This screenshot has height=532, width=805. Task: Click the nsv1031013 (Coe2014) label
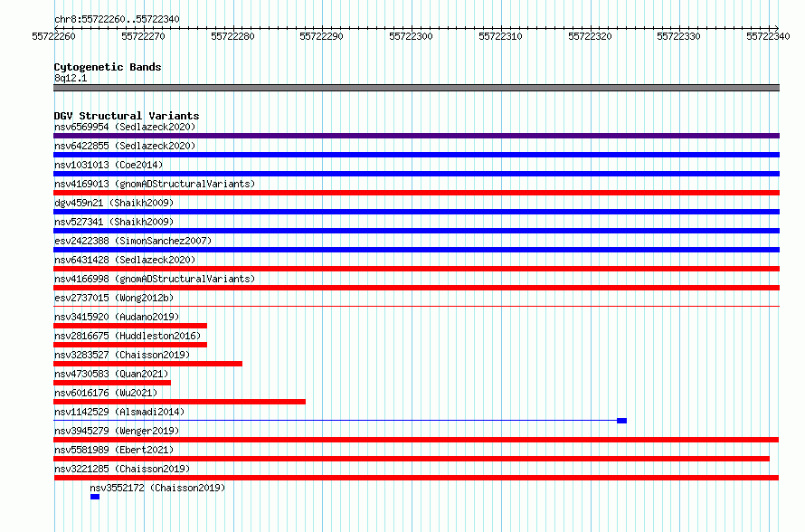[x=109, y=165]
